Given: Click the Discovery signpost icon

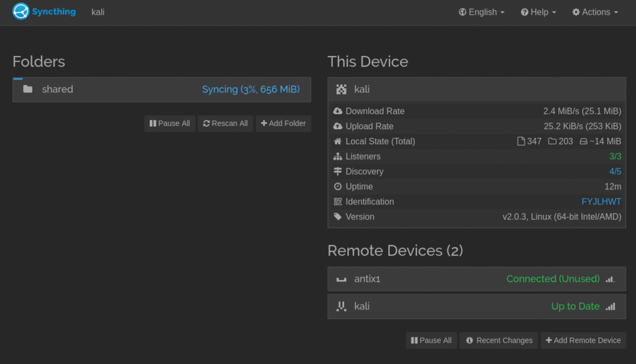Looking at the screenshot, I should (337, 171).
